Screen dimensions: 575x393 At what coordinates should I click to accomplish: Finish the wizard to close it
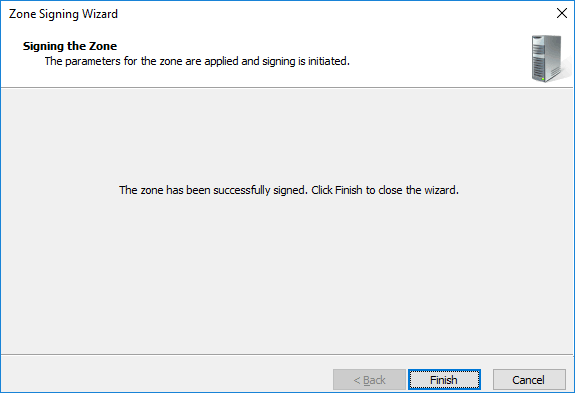pyautogui.click(x=444, y=379)
